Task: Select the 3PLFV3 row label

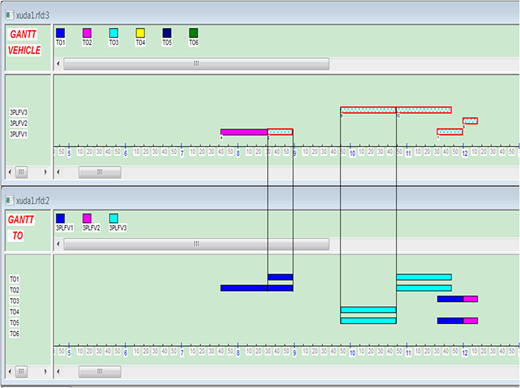Action: pos(18,112)
